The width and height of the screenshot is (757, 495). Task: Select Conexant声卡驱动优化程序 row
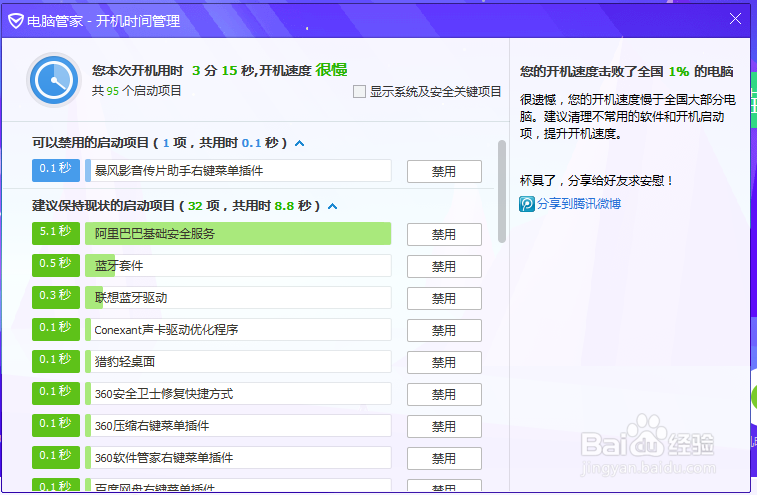pyautogui.click(x=238, y=330)
